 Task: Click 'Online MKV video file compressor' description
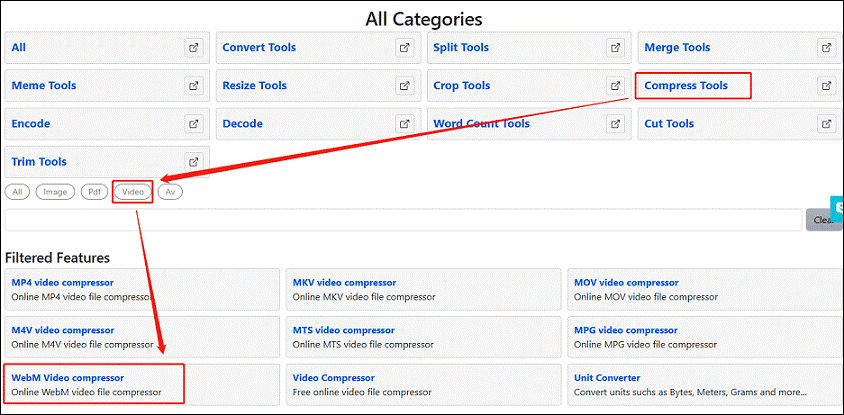pyautogui.click(x=364, y=297)
